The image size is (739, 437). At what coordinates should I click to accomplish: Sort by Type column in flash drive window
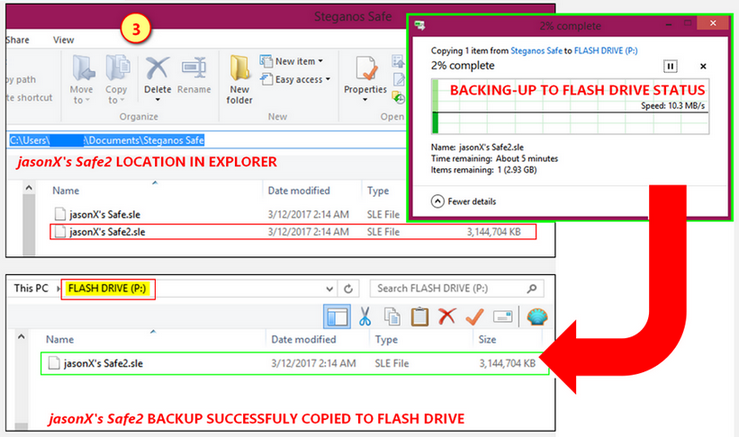tap(386, 339)
